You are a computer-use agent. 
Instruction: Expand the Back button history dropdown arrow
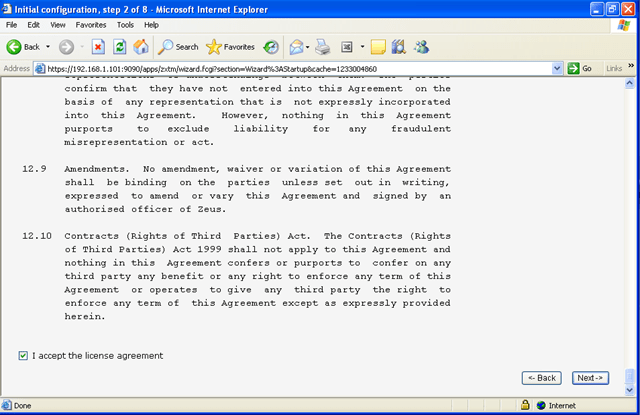click(48, 47)
